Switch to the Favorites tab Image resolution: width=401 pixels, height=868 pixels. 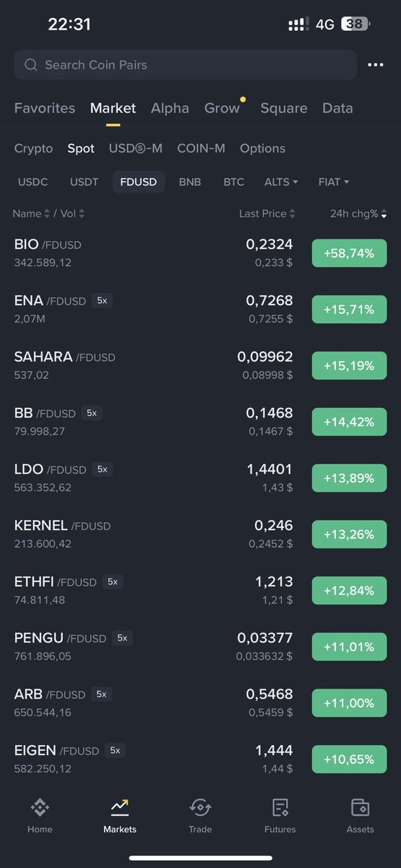[x=45, y=109]
